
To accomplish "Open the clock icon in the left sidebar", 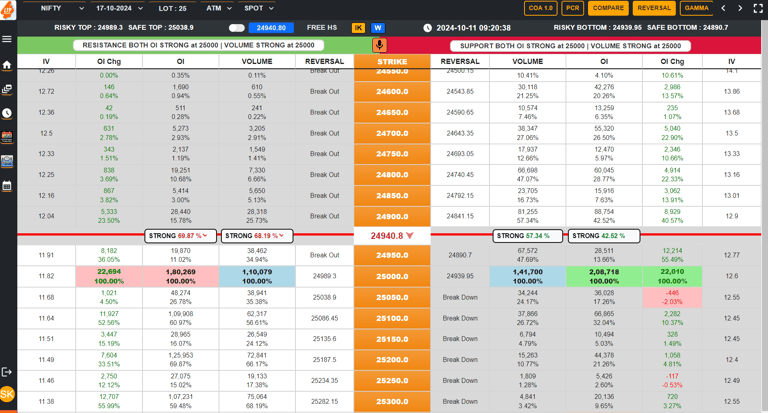I will [7, 113].
